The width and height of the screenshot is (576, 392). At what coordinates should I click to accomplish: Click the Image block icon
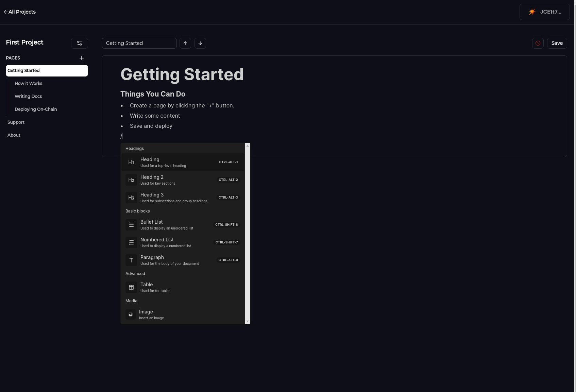point(131,314)
